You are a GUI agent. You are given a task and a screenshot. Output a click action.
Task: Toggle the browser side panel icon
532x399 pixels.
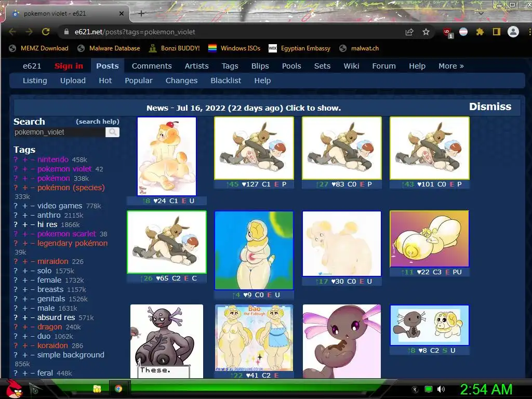[496, 32]
